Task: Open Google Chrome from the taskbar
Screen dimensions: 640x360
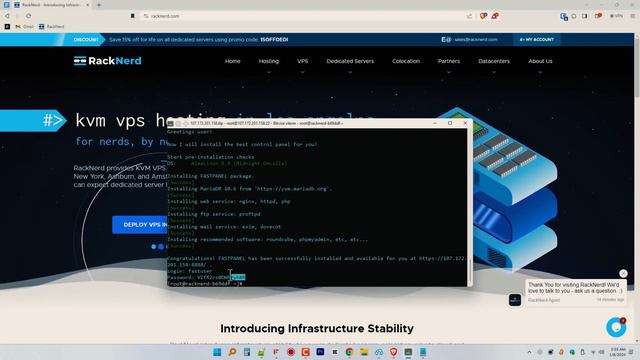Action: point(349,352)
